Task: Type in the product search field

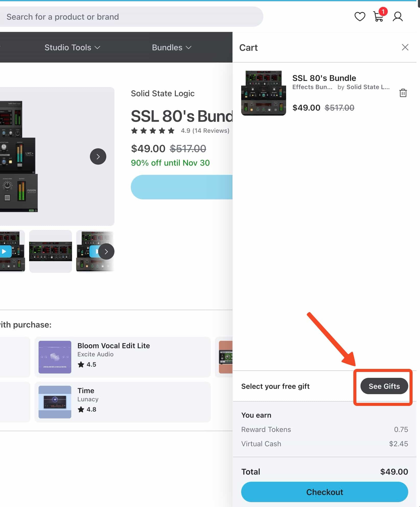Action: [x=128, y=17]
